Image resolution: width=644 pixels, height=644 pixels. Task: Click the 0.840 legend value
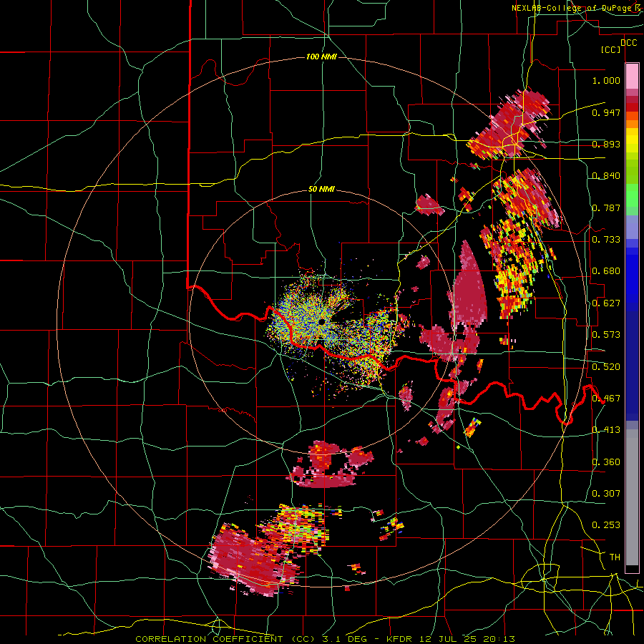[606, 176]
